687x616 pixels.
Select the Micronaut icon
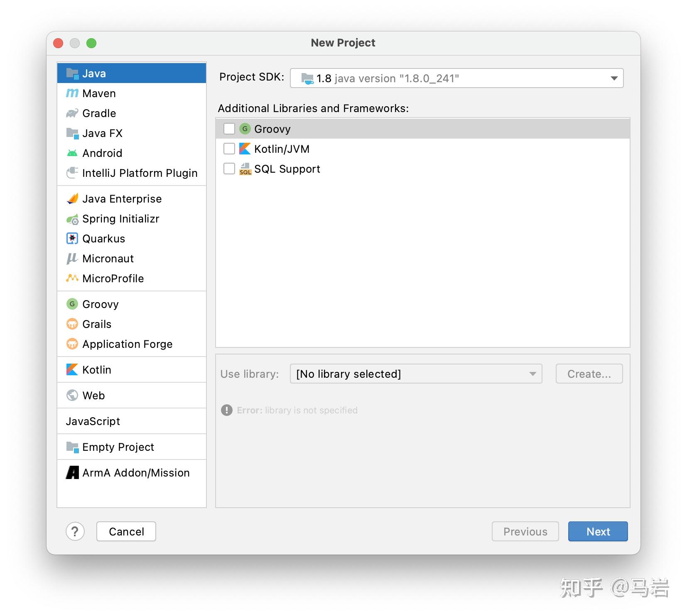pyautogui.click(x=72, y=258)
